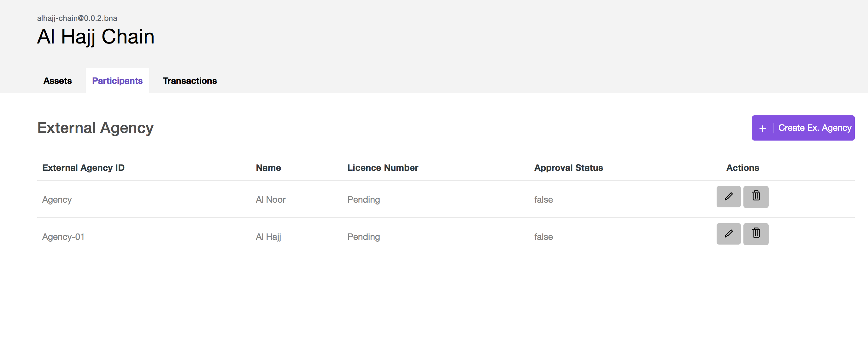Image resolution: width=868 pixels, height=341 pixels.
Task: Click the pencil icon for Agency-01
Action: pos(728,234)
